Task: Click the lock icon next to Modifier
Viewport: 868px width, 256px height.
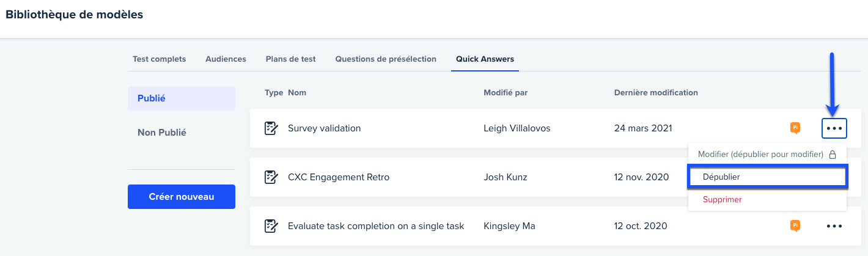Action: (832, 155)
